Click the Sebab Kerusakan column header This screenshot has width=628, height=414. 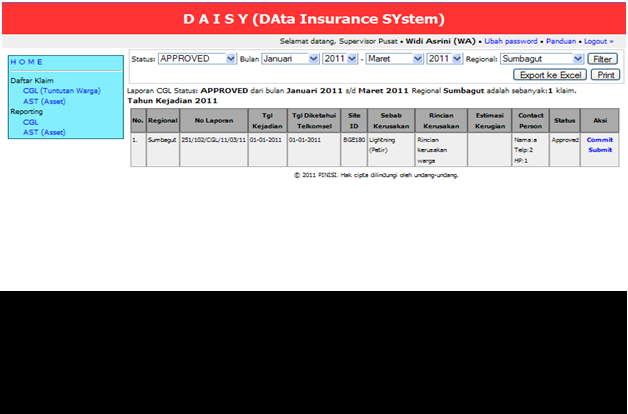(x=391, y=121)
